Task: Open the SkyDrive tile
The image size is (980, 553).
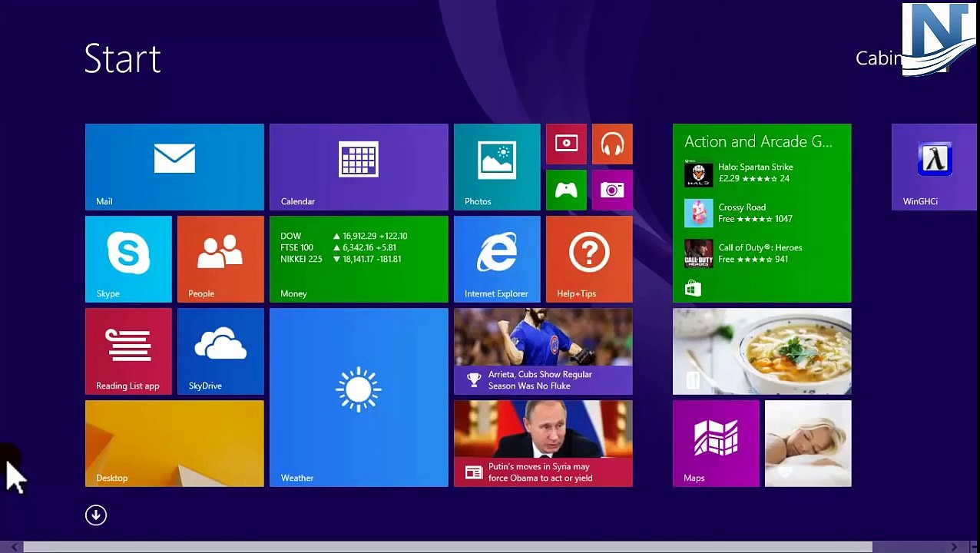Action: [220, 351]
